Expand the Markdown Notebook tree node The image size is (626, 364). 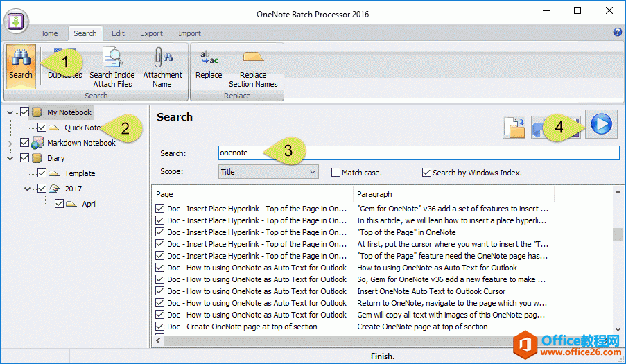[10, 144]
